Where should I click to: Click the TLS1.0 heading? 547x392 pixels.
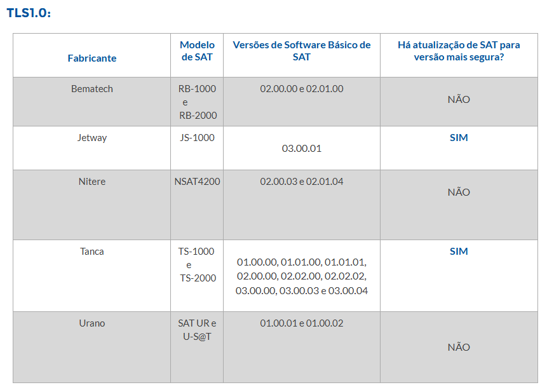(x=29, y=13)
